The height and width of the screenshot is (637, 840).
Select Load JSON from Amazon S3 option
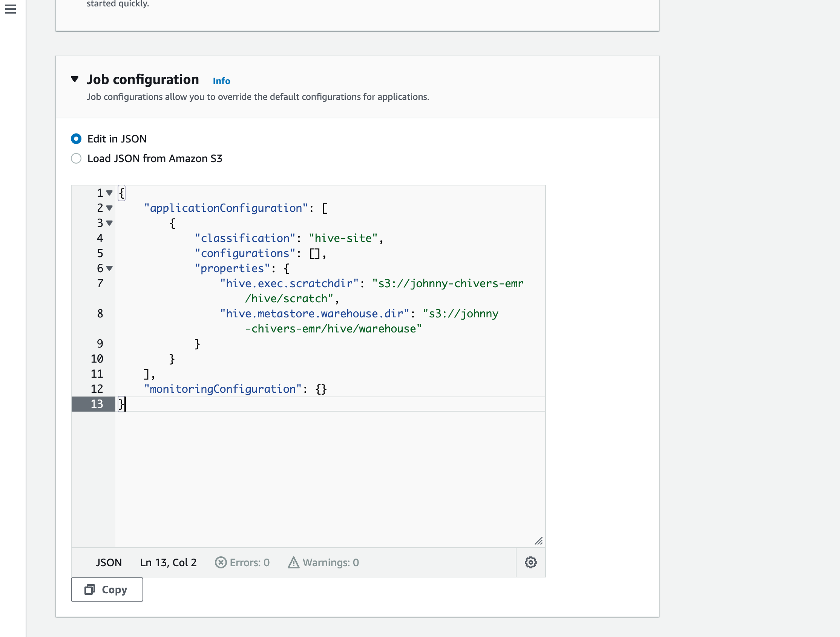pos(76,158)
